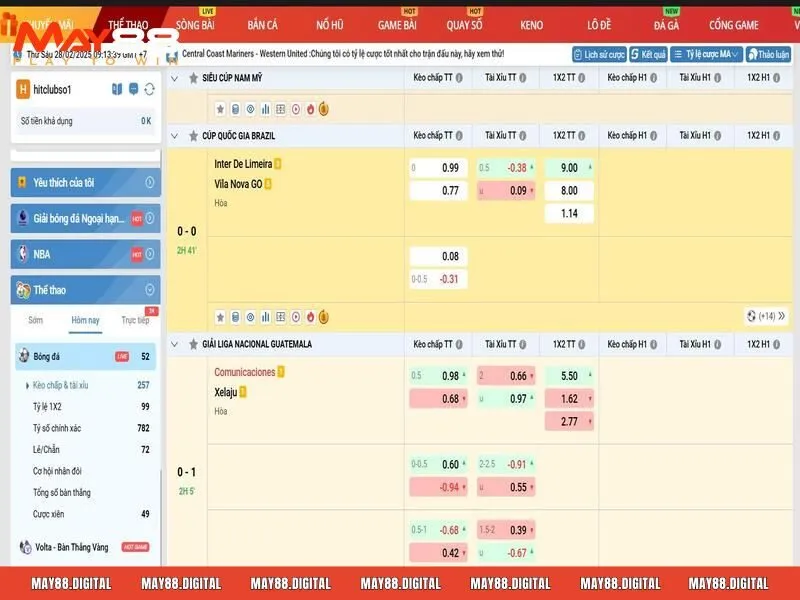Expand Kèo chấp & tài xỉu item

(86, 385)
